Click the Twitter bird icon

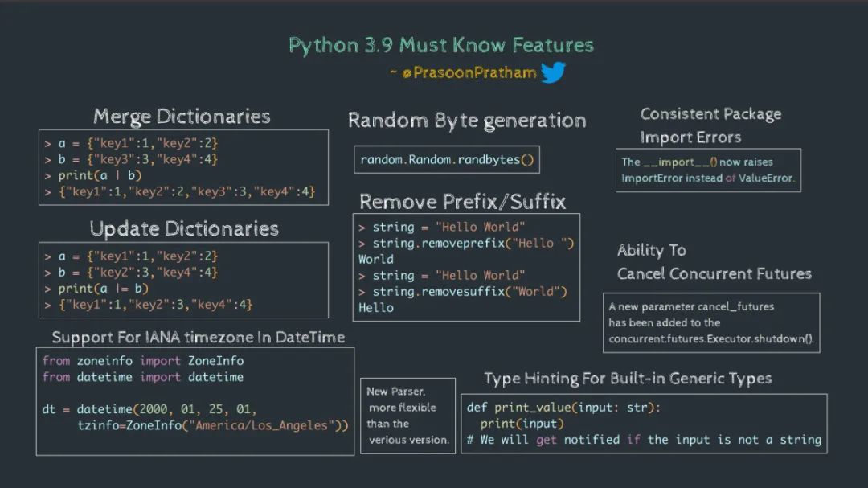point(553,72)
